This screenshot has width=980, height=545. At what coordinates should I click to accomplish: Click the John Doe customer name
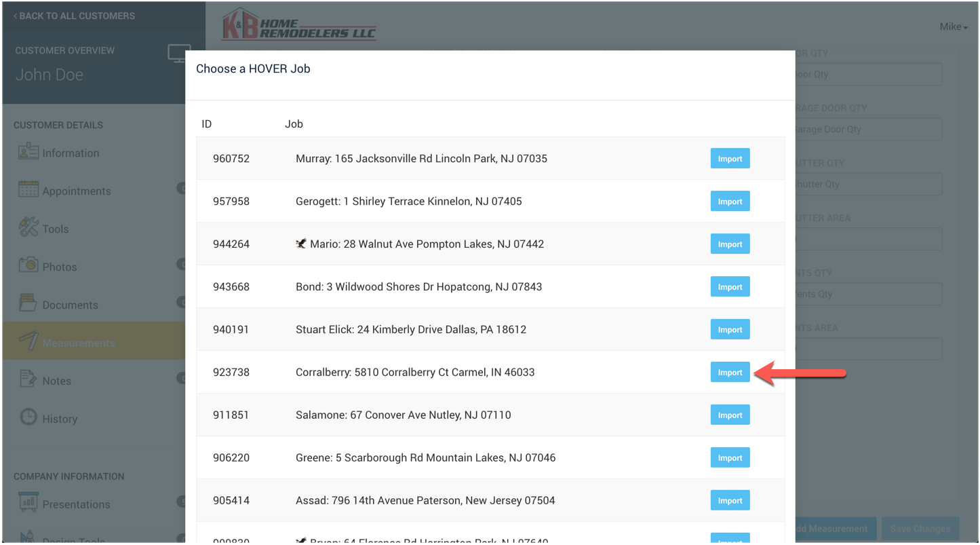coord(50,75)
